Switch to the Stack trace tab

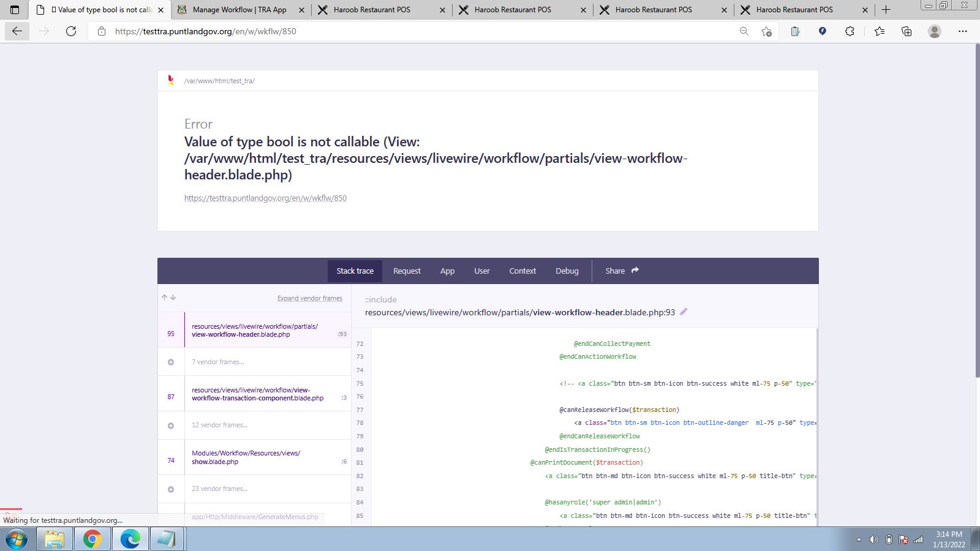355,271
